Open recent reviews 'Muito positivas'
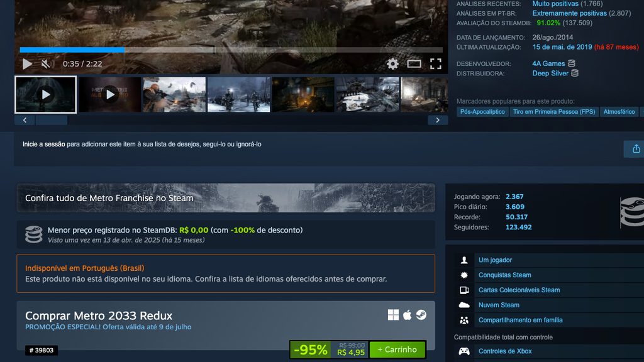The image size is (644, 362). (555, 4)
